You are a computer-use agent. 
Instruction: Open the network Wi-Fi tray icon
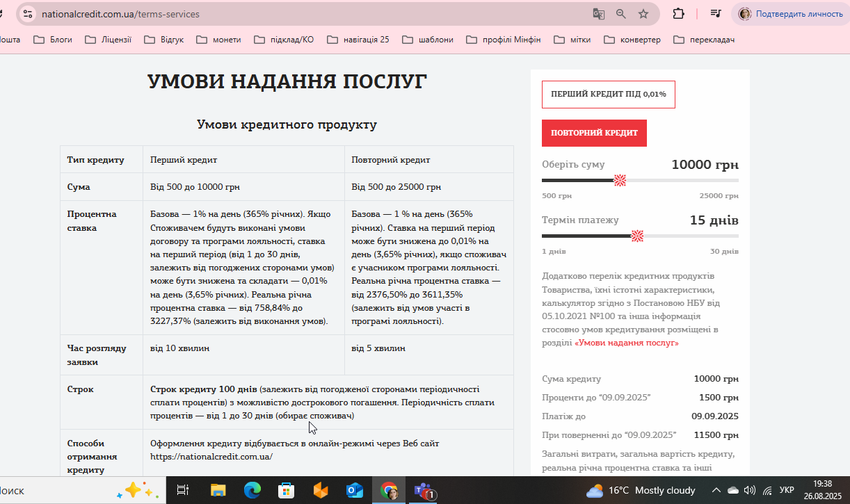pos(767,490)
